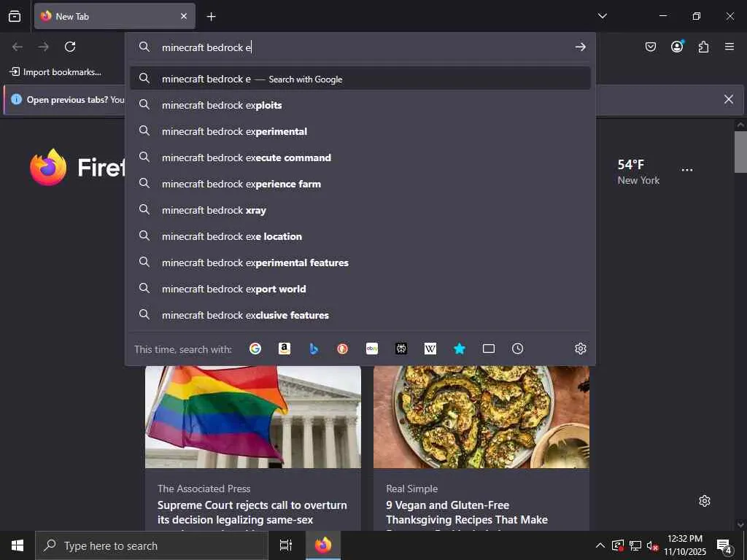
Task: Choose suggestion 'minecraft bedrock experimental features'
Action: pyautogui.click(x=360, y=262)
